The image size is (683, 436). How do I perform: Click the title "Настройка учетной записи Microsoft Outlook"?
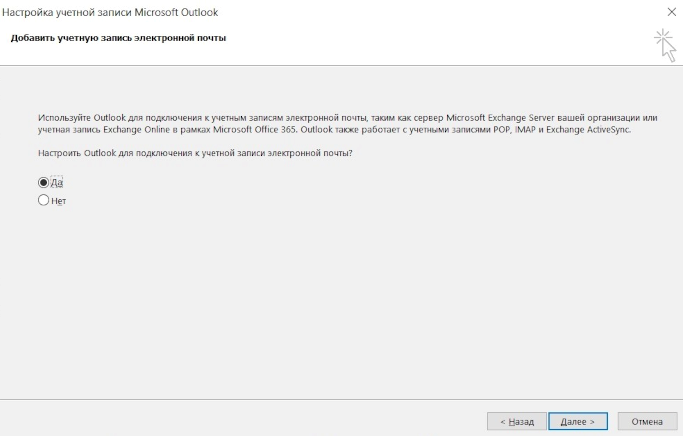point(111,12)
